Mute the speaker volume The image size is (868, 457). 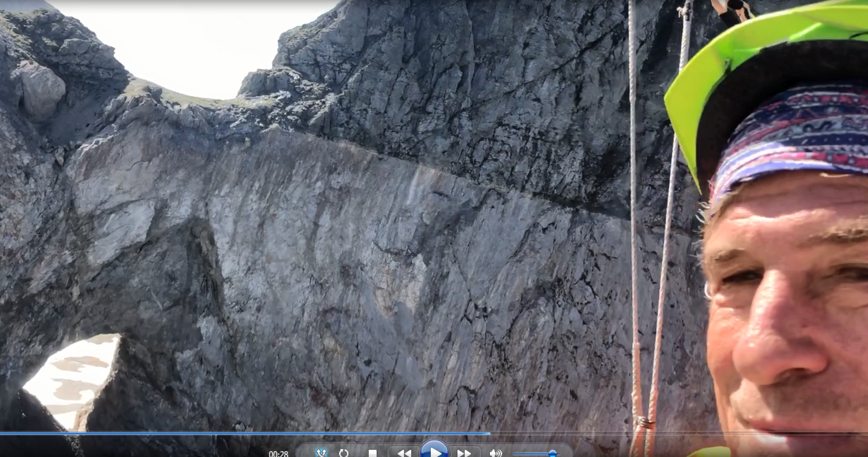click(495, 453)
